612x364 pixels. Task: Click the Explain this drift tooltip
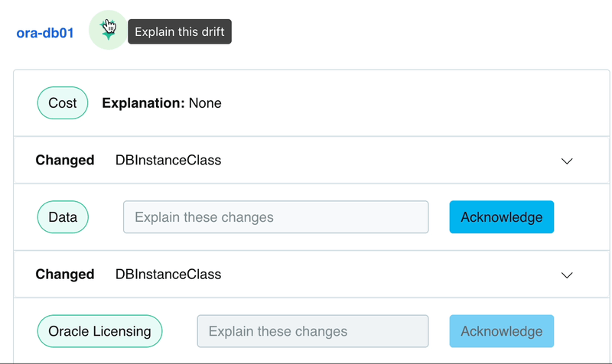pyautogui.click(x=179, y=32)
